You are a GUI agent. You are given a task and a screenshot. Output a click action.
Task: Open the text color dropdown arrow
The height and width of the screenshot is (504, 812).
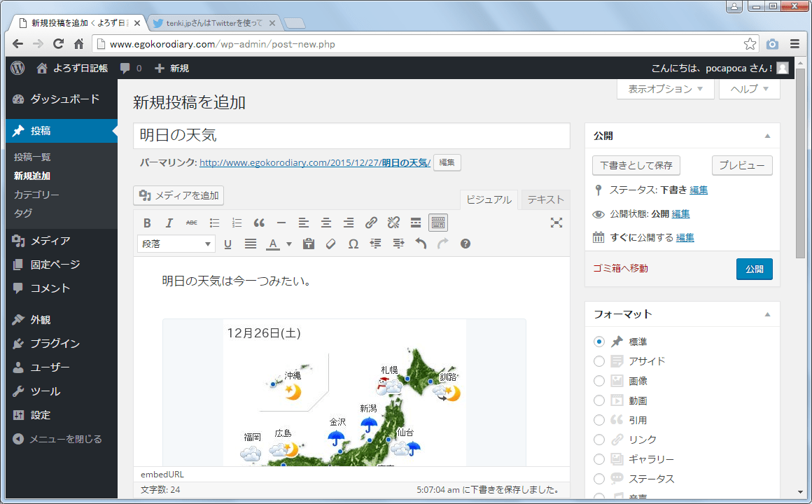click(288, 244)
